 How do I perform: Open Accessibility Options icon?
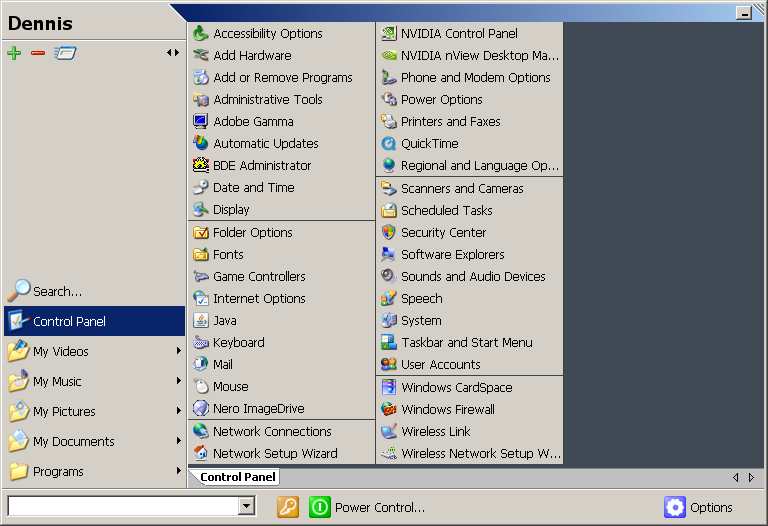(x=200, y=33)
